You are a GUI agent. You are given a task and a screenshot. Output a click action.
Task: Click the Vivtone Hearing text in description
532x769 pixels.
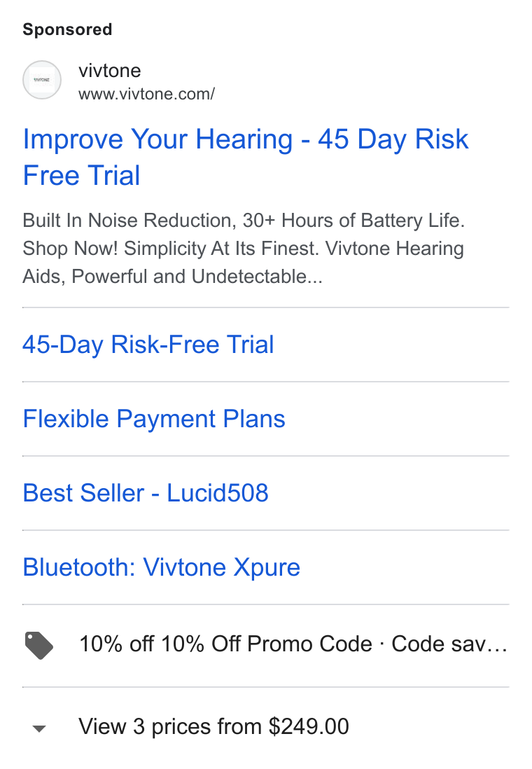coord(395,248)
